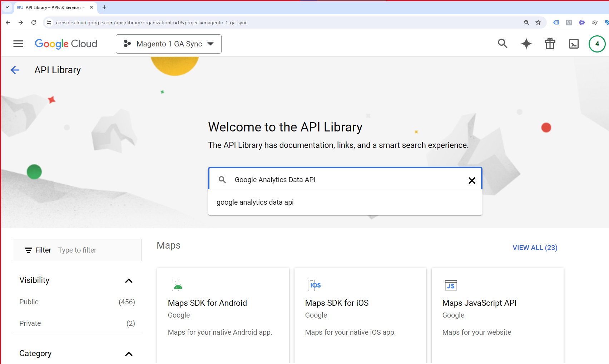Filter by Private visibility
Image resolution: width=609 pixels, height=364 pixels.
(x=30, y=323)
